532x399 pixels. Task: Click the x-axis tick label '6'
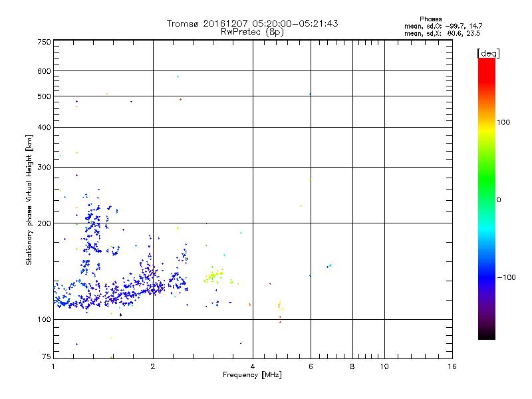coord(311,366)
